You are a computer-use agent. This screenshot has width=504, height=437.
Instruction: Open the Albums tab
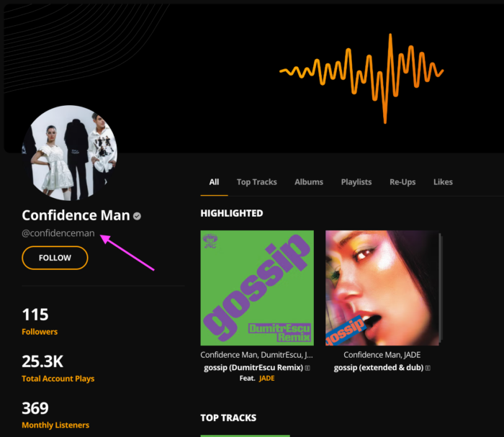tap(309, 182)
